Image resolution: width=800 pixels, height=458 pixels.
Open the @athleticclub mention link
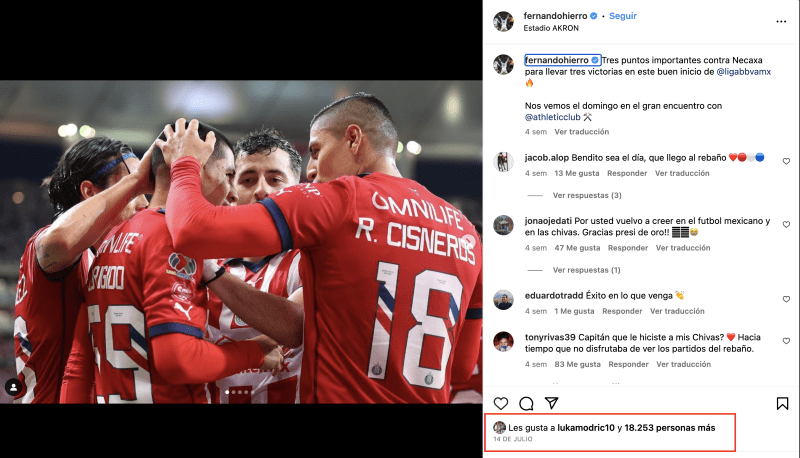click(553, 117)
